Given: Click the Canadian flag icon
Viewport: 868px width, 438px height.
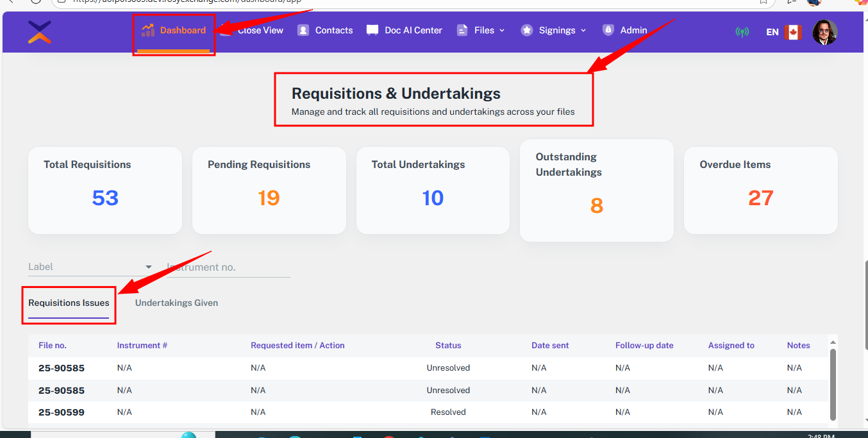Looking at the screenshot, I should pyautogui.click(x=793, y=32).
